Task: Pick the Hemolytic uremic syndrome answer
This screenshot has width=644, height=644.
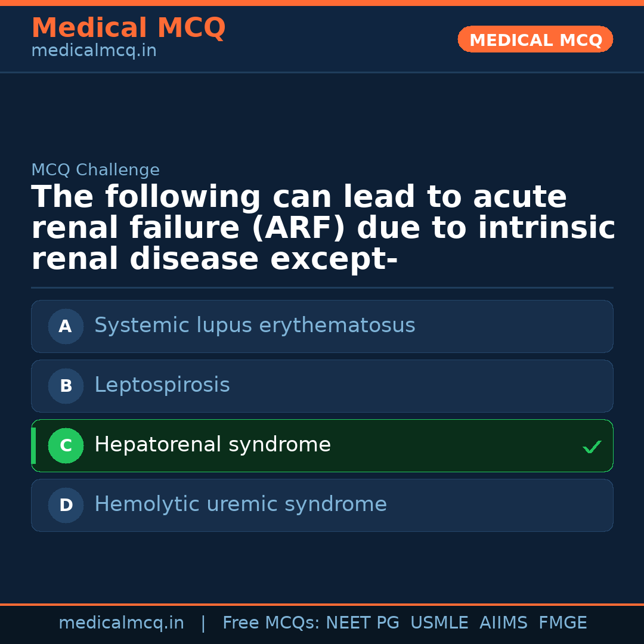Action: tap(240, 504)
